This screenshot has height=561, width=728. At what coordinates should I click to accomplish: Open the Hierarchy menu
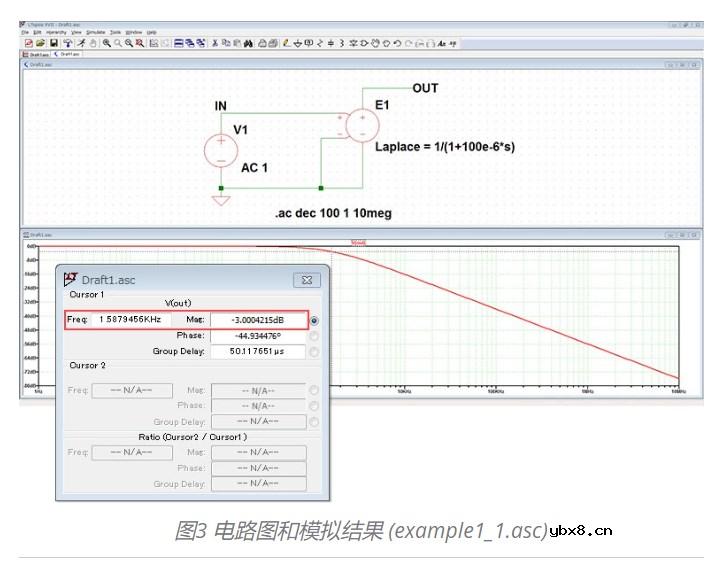pyautogui.click(x=56, y=33)
